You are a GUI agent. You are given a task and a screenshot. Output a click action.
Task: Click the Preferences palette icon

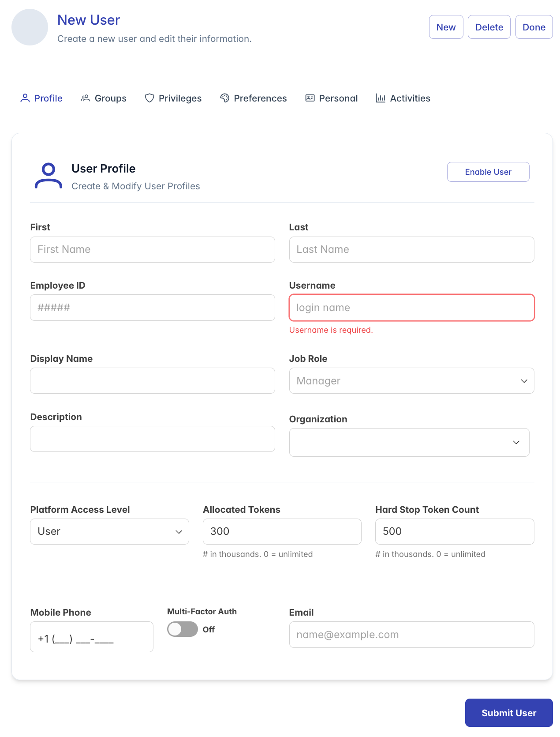pyautogui.click(x=225, y=98)
